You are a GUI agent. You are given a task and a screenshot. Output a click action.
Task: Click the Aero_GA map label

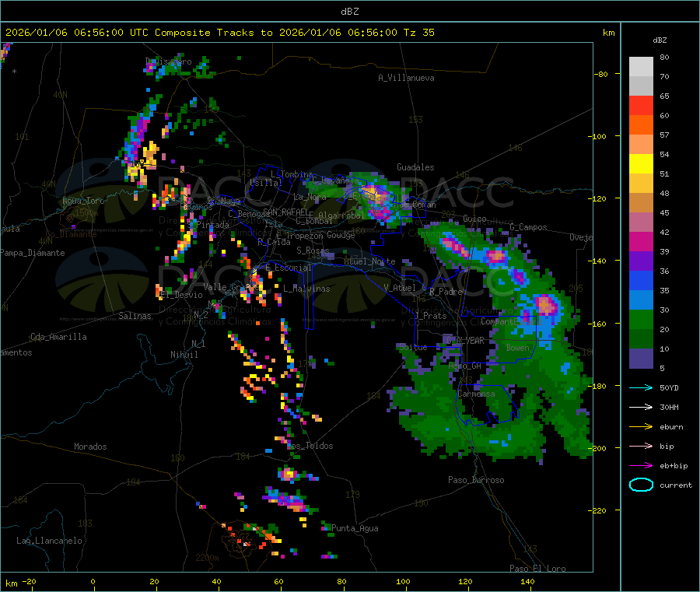pos(465,366)
